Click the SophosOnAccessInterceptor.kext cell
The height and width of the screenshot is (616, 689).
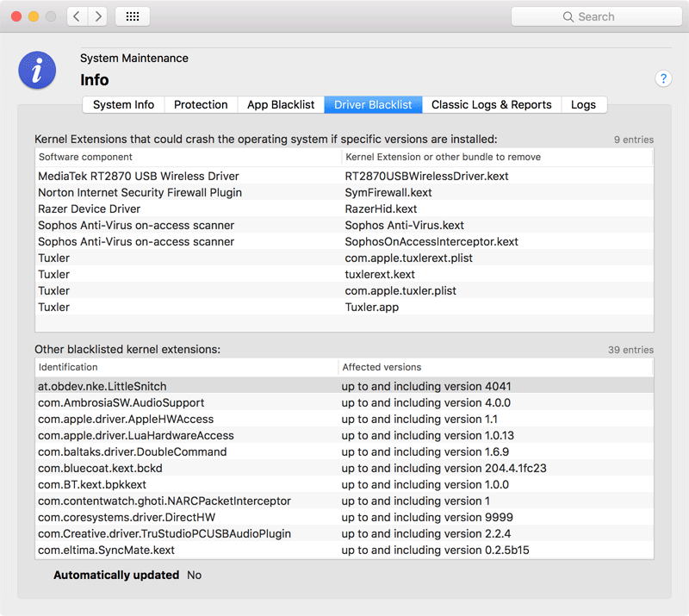click(x=431, y=241)
